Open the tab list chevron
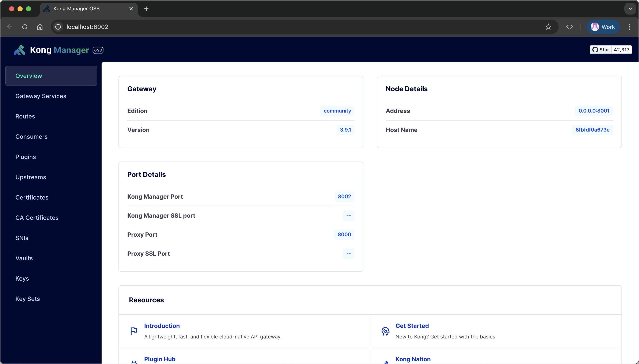The image size is (639, 364). coord(630,8)
